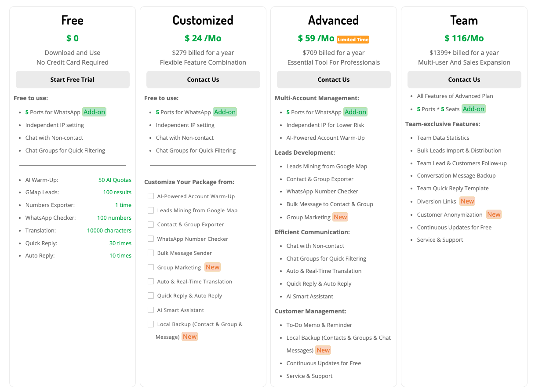Click Contact Us under the Customized plan
The height and width of the screenshot is (392, 535).
tap(203, 80)
